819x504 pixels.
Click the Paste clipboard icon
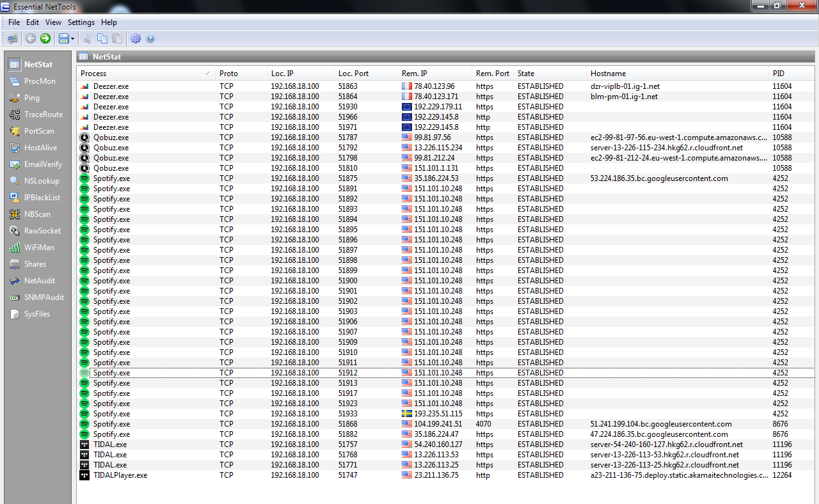tap(116, 39)
